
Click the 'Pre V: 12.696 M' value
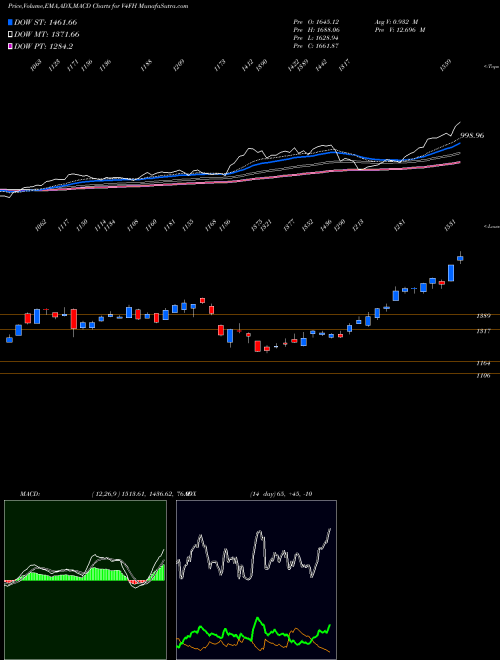click(x=399, y=30)
